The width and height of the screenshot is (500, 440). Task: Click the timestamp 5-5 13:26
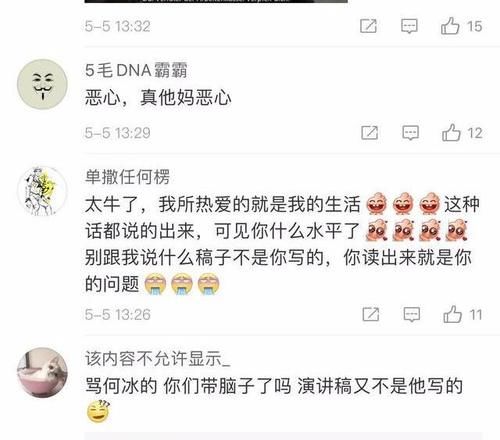click(117, 314)
